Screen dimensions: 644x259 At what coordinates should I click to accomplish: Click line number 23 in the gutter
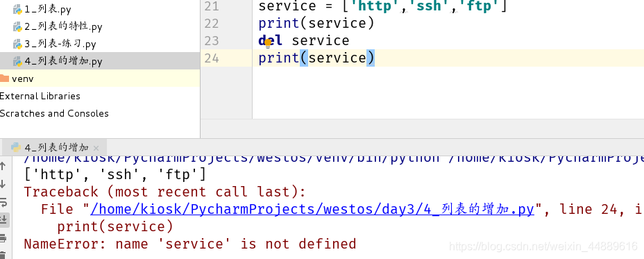(211, 41)
